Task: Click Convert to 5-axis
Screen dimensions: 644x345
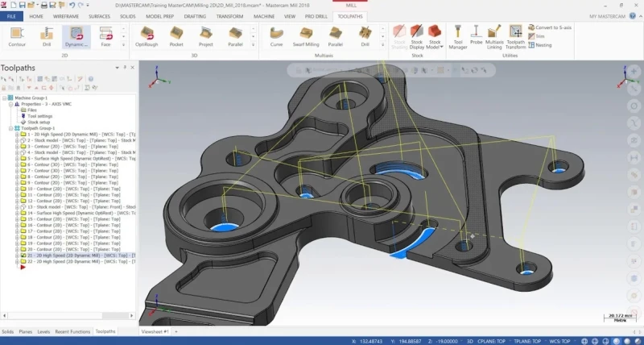Action: point(550,27)
